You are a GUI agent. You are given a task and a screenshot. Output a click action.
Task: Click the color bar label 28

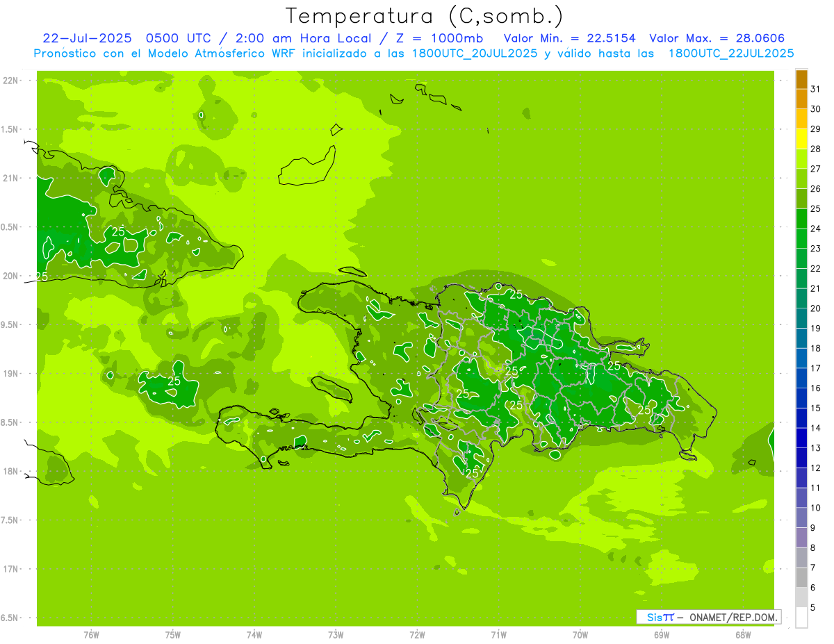click(815, 149)
